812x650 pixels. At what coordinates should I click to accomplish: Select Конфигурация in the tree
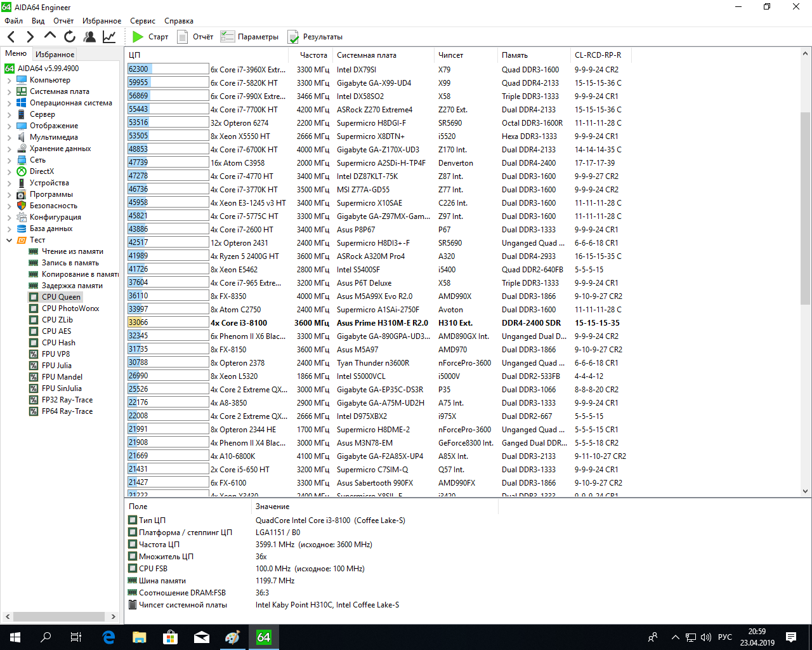(55, 217)
